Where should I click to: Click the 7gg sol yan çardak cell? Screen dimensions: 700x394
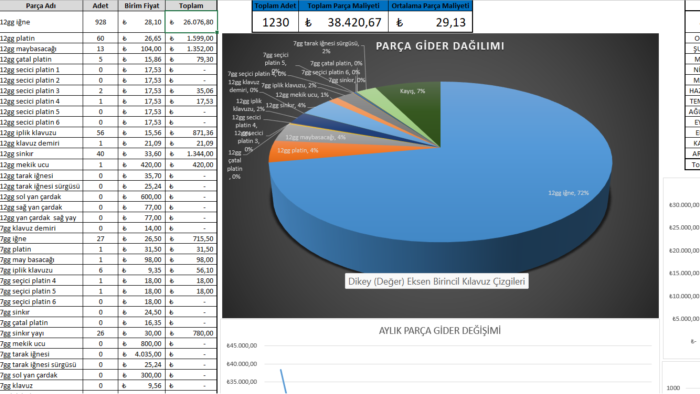coord(41,375)
